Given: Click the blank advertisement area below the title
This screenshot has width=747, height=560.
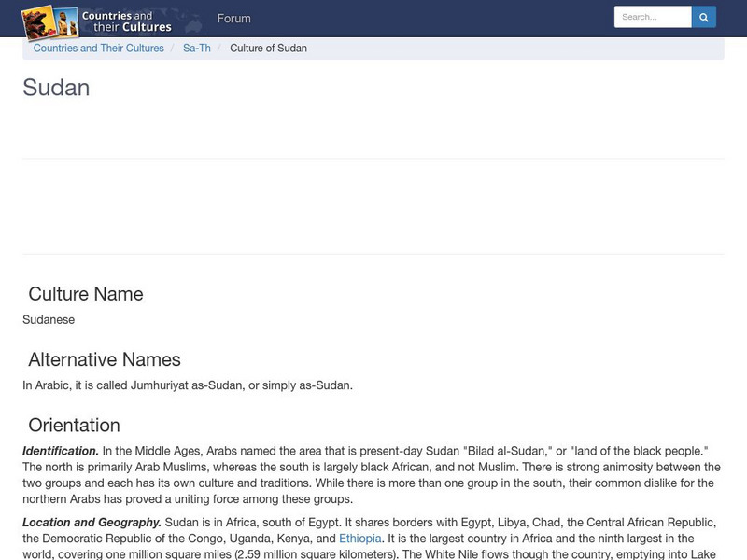Looking at the screenshot, I should pos(373,206).
